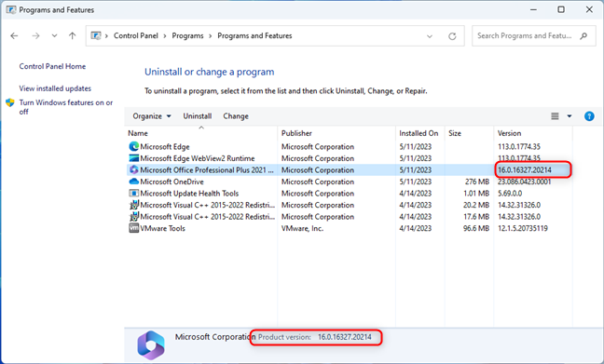Click the Uninstall toolbar button
The width and height of the screenshot is (604, 364).
pos(198,116)
